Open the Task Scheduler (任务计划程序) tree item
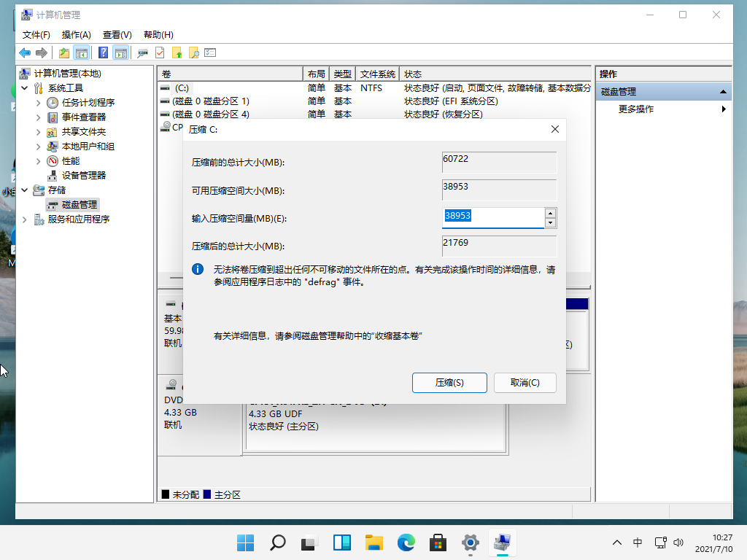This screenshot has width=747, height=560. 88,103
